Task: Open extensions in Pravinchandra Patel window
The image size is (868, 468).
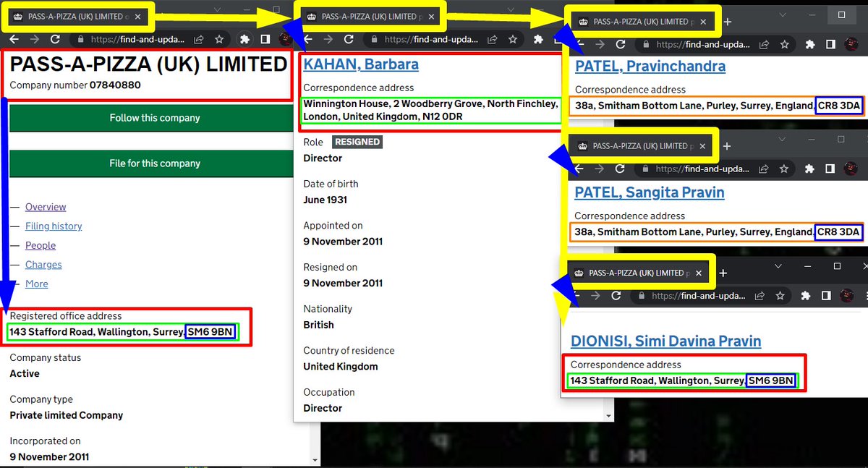Action: coord(810,45)
